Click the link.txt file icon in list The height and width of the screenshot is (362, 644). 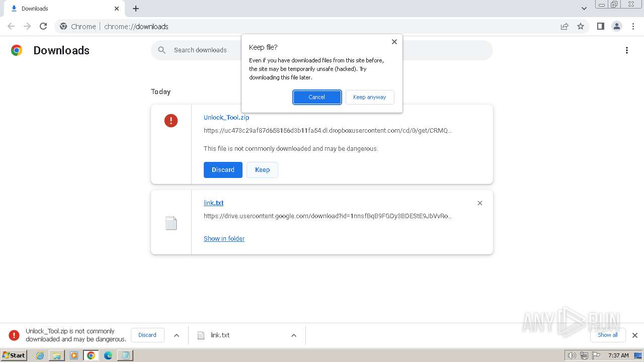[171, 223]
